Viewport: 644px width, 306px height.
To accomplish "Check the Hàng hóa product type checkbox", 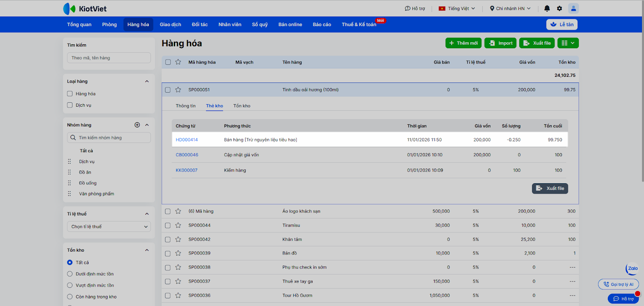I will point(70,94).
